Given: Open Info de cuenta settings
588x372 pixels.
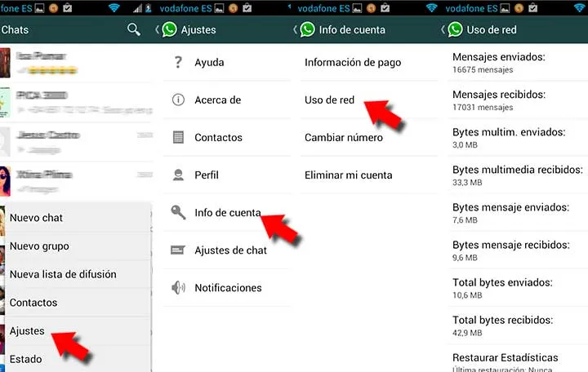Looking at the screenshot, I should point(227,212).
